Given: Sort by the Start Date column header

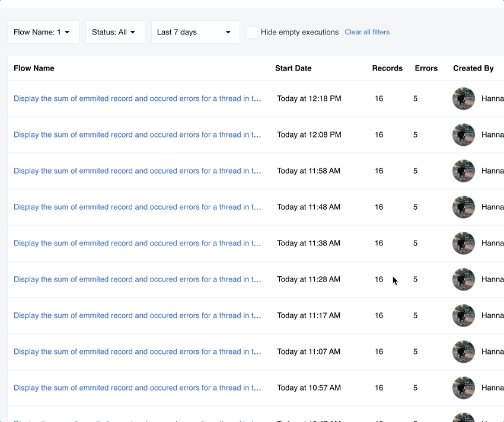Looking at the screenshot, I should (x=293, y=68).
